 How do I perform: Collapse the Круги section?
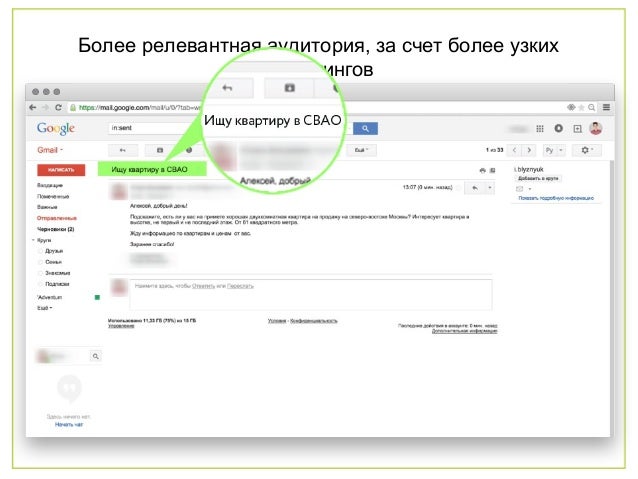[x=33, y=240]
